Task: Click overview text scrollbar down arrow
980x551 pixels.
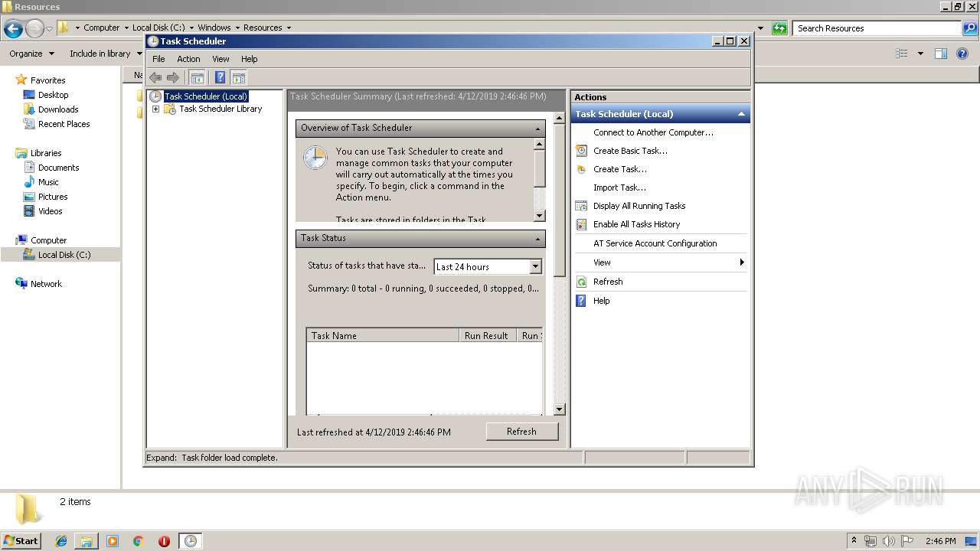Action: tap(539, 216)
